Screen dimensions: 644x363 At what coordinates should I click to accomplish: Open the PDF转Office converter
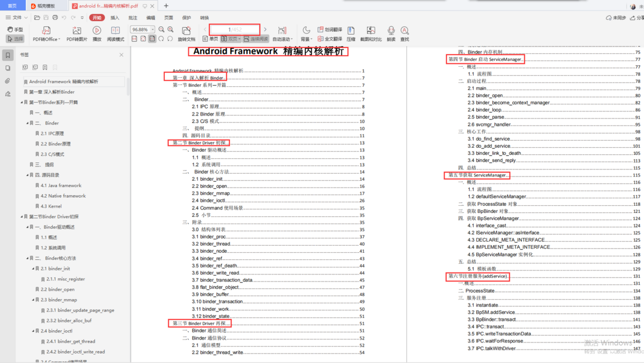(x=46, y=33)
